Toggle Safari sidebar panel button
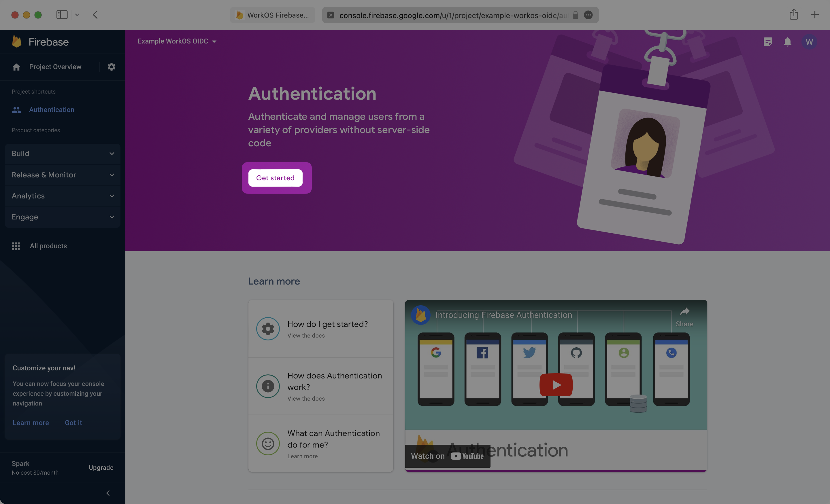The height and width of the screenshot is (504, 830). click(x=62, y=15)
